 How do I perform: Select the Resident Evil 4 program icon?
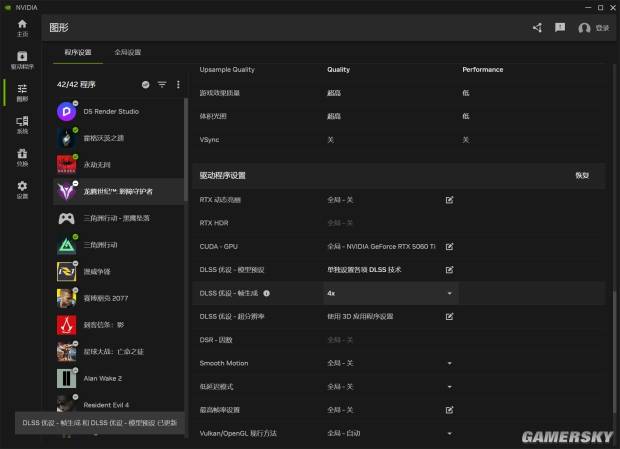(66, 403)
